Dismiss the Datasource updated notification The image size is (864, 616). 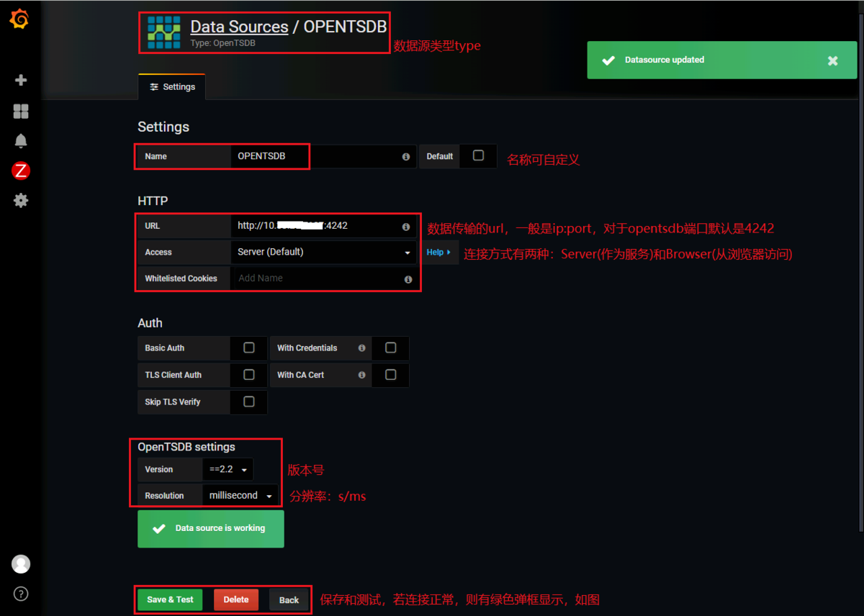coord(832,60)
